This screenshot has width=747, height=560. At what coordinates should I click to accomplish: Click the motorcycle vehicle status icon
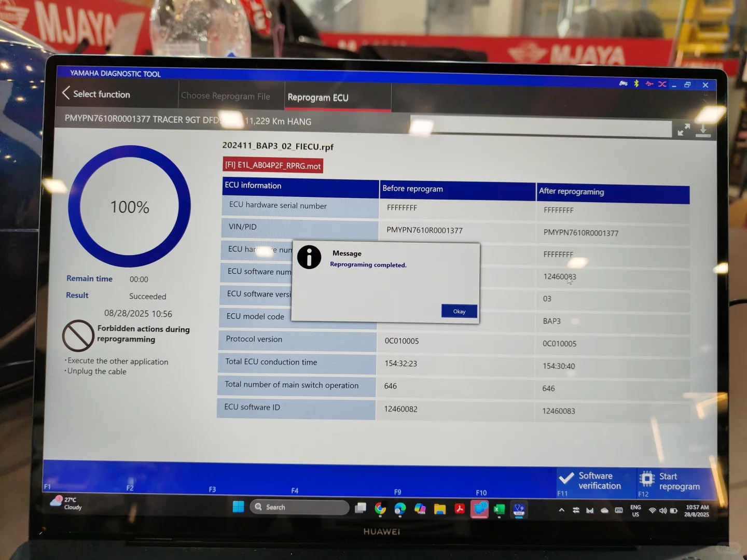[623, 83]
